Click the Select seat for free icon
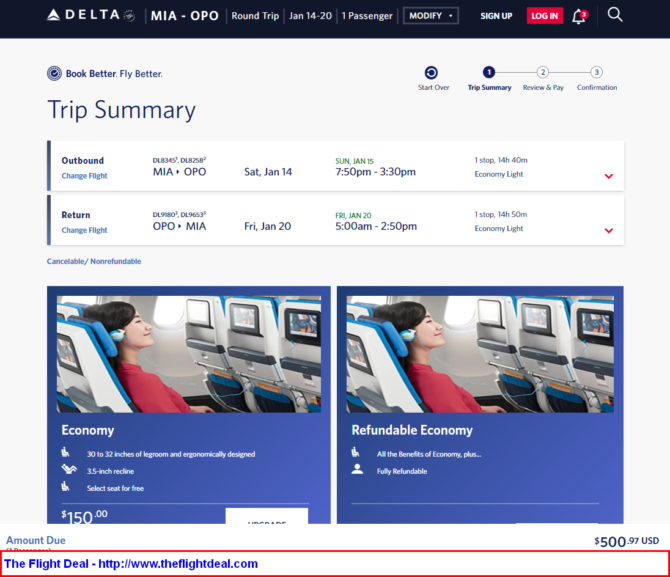This screenshot has width=670, height=577. (65, 486)
